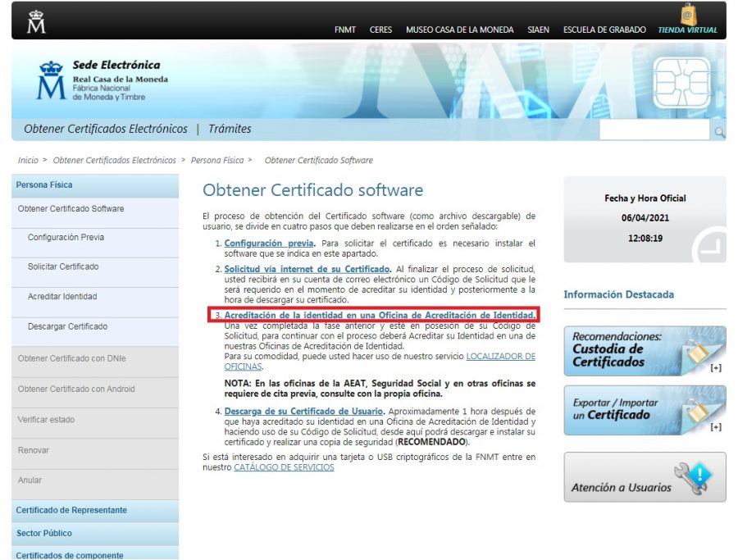Click the Sede Electrónica logo
The height and width of the screenshot is (560, 738).
(102, 80)
